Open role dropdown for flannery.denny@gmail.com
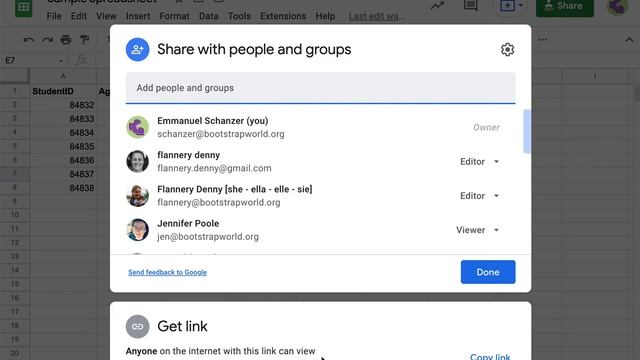This screenshot has height=360, width=640. (480, 162)
